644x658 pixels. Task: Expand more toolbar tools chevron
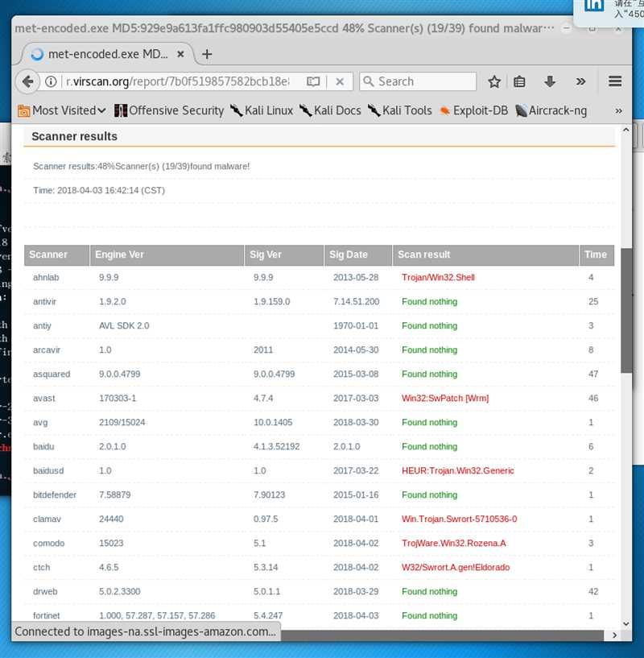click(580, 81)
